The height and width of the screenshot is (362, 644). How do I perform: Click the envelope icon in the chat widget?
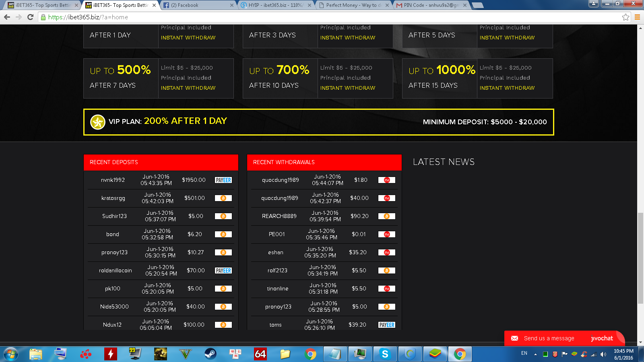[x=514, y=338]
